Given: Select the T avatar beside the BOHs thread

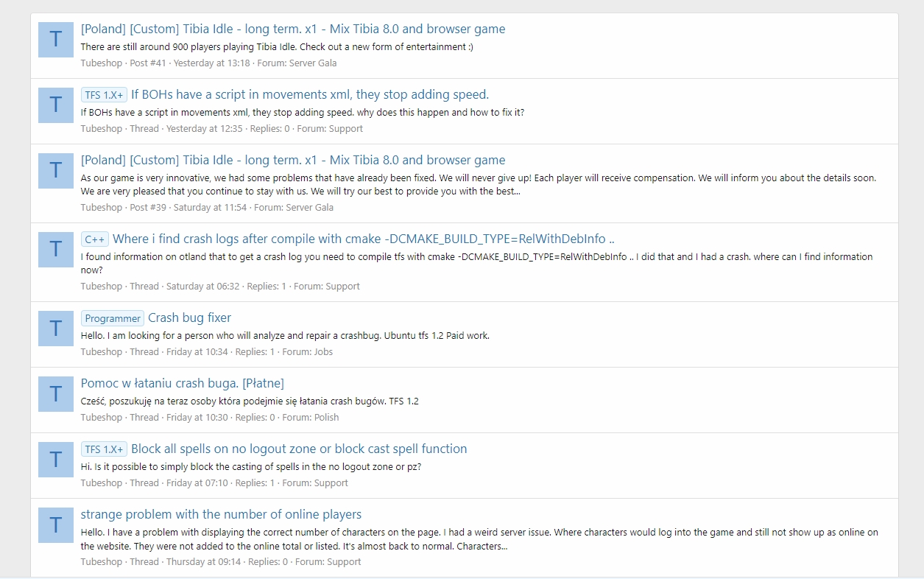Looking at the screenshot, I should click(x=56, y=105).
